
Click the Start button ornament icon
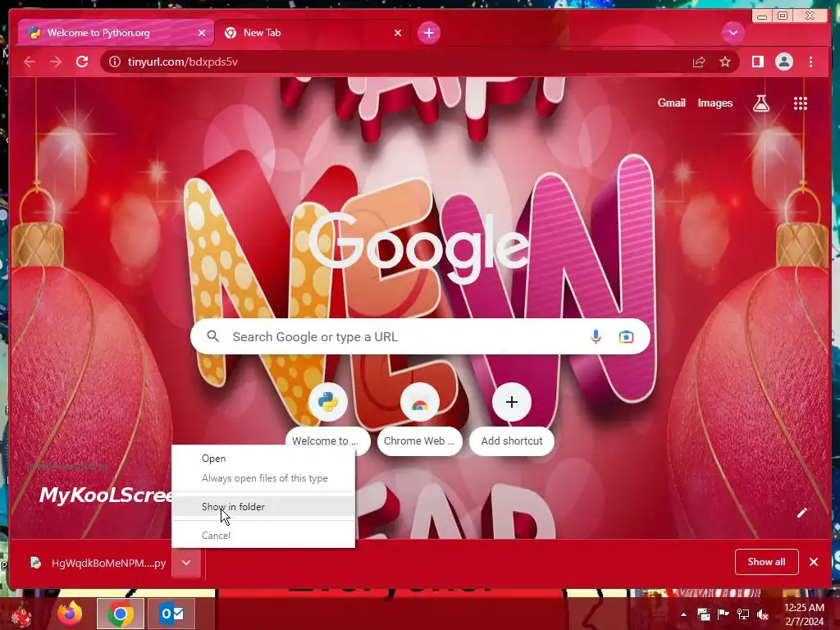(21, 615)
